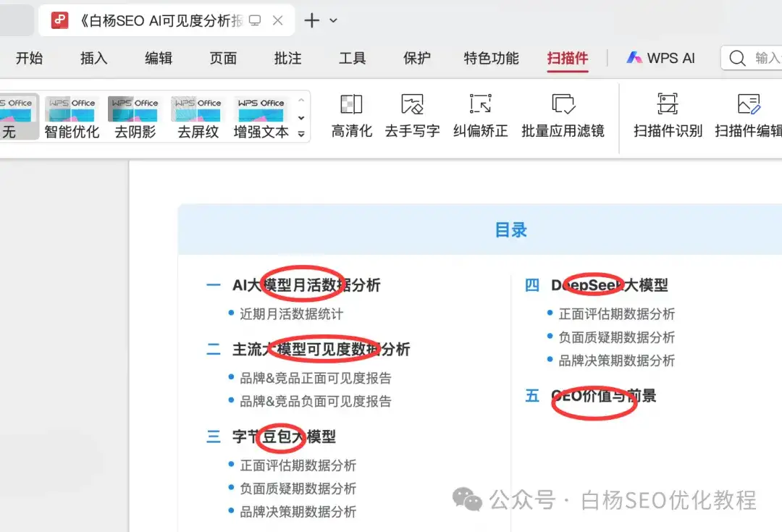Open the new-tab dropdown chevron
This screenshot has height=532, width=782.
(334, 20)
